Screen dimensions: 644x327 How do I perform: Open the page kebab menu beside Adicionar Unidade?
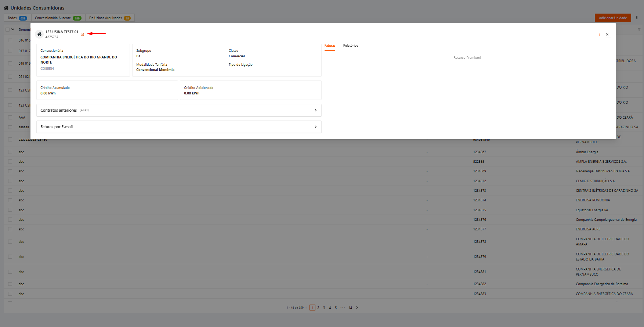click(637, 18)
